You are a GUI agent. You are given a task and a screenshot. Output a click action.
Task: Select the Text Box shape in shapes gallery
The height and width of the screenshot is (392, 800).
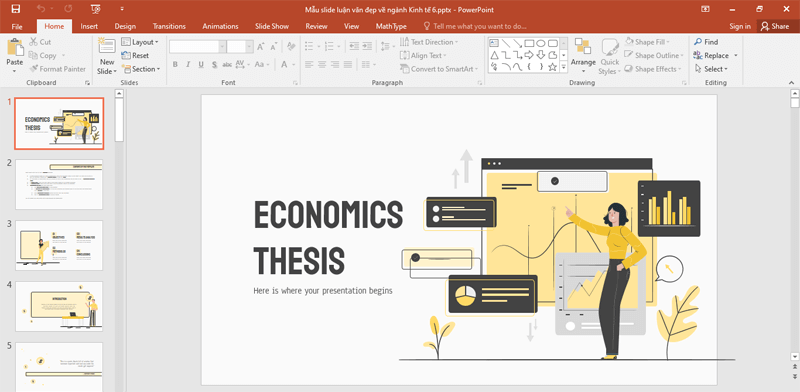pos(493,43)
